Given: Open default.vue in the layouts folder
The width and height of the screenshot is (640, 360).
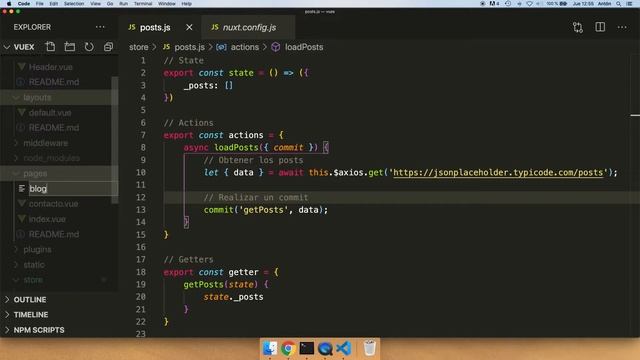Looking at the screenshot, I should (x=50, y=113).
